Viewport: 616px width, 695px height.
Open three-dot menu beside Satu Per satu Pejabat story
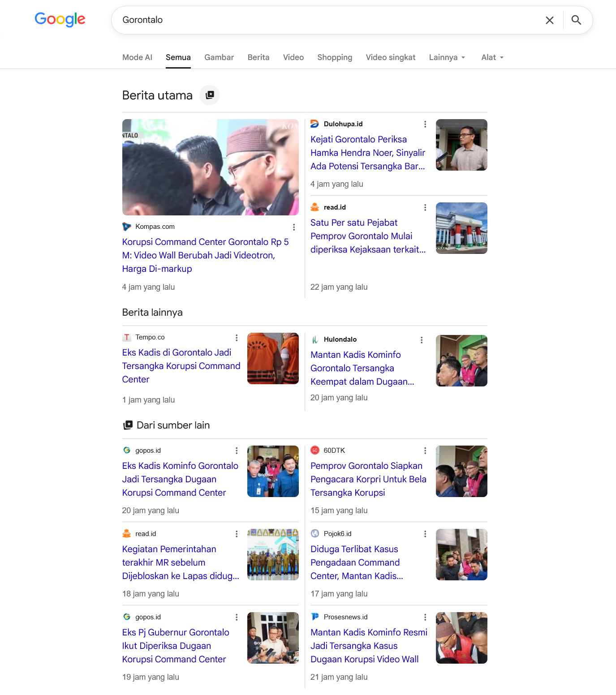[425, 207]
